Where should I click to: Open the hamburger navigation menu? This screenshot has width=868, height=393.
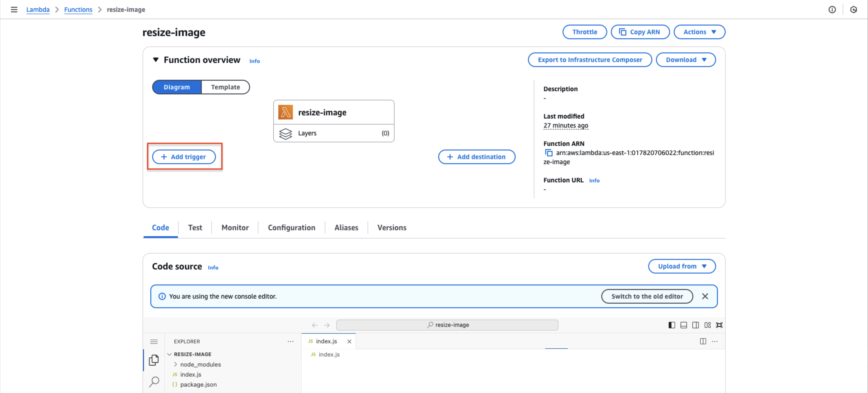pos(14,9)
